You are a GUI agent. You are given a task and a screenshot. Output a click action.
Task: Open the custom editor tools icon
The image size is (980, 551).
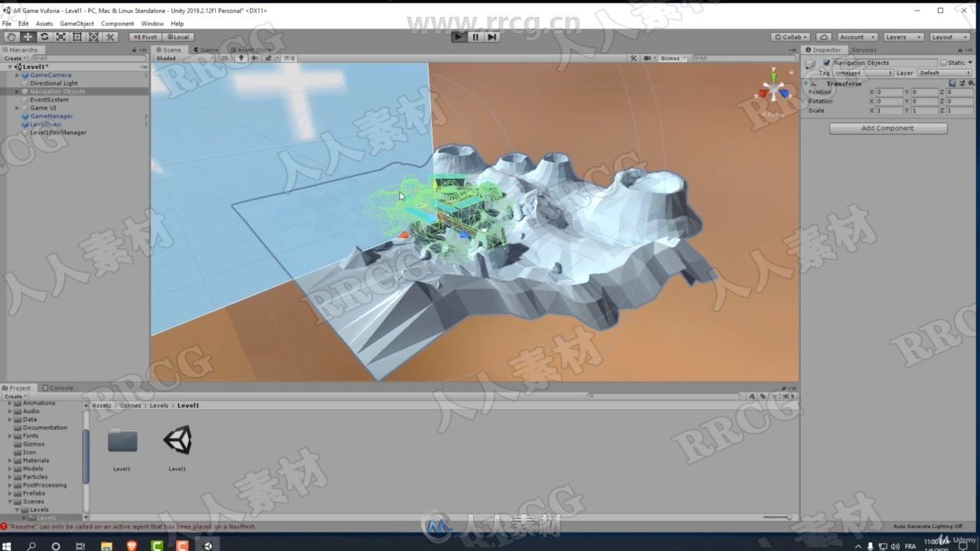[110, 37]
